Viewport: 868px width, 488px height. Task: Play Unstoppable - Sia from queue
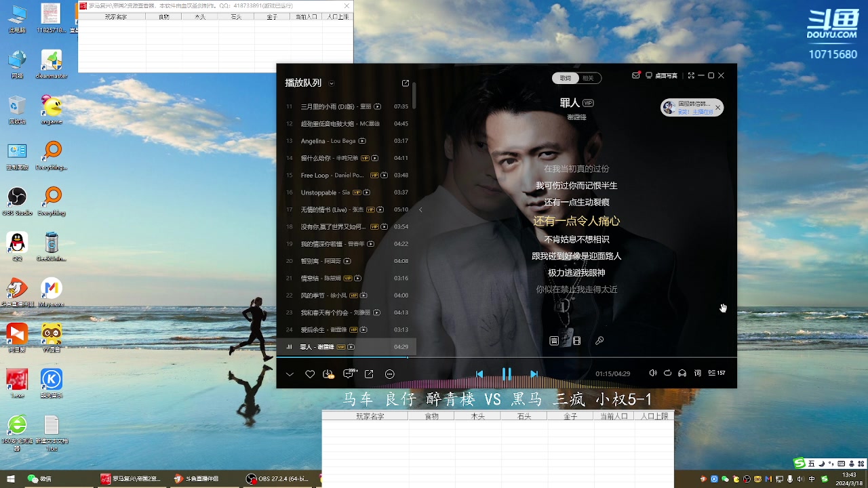347,192
